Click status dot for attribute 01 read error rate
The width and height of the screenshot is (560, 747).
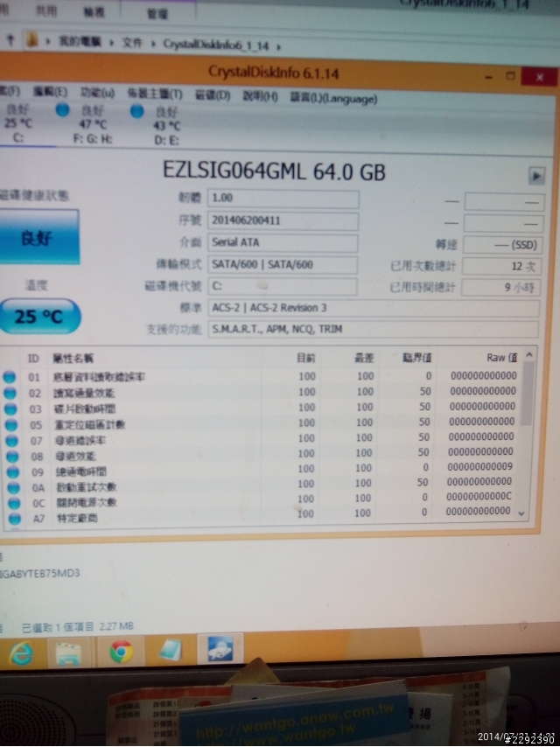(9, 377)
